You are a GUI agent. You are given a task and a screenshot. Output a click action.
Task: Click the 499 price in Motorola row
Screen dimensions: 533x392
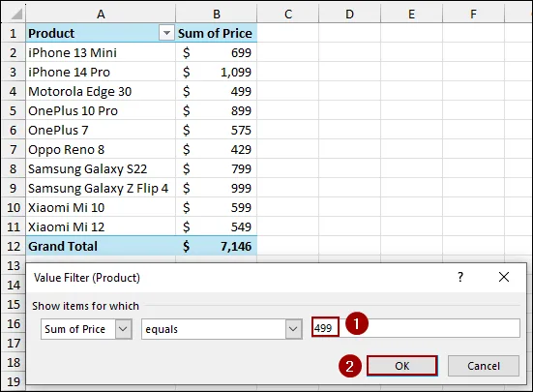coord(216,91)
